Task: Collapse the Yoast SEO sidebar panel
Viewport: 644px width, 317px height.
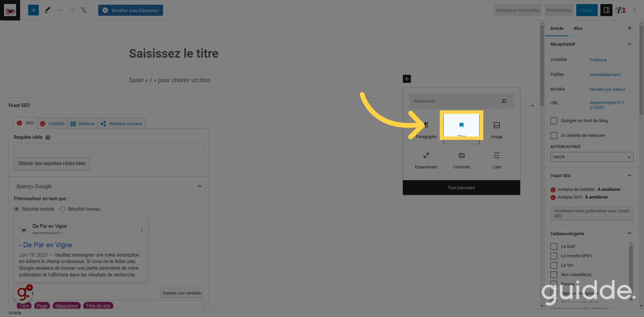Action: point(630,175)
